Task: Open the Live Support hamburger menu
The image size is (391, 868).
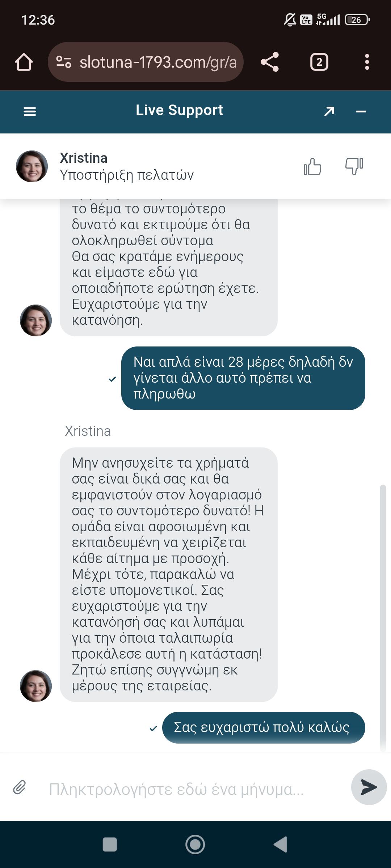Action: [30, 111]
